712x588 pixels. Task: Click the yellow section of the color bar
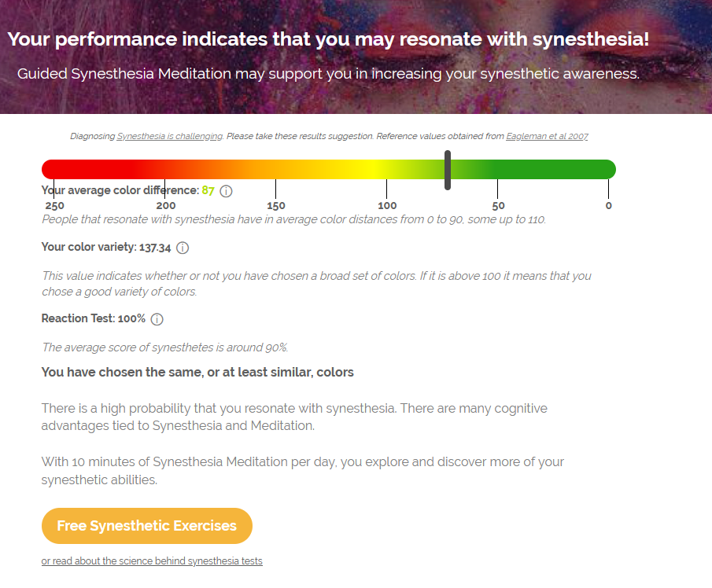coord(362,169)
